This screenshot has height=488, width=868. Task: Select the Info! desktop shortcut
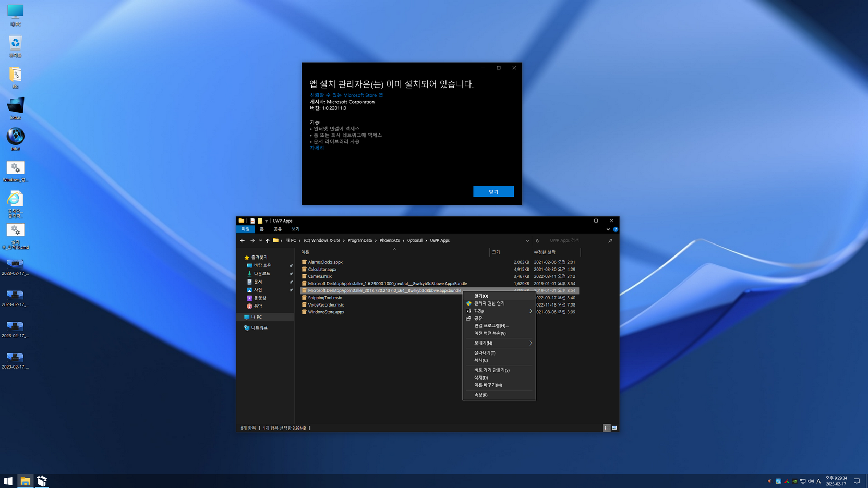pyautogui.click(x=15, y=140)
